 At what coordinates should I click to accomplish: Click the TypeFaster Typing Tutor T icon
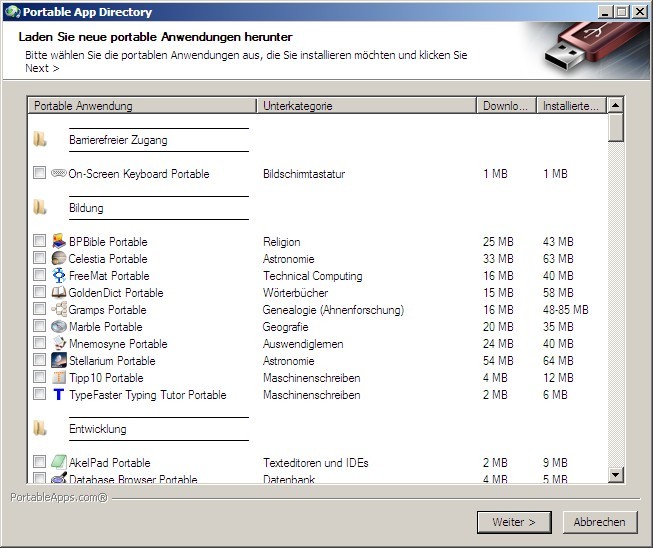59,394
